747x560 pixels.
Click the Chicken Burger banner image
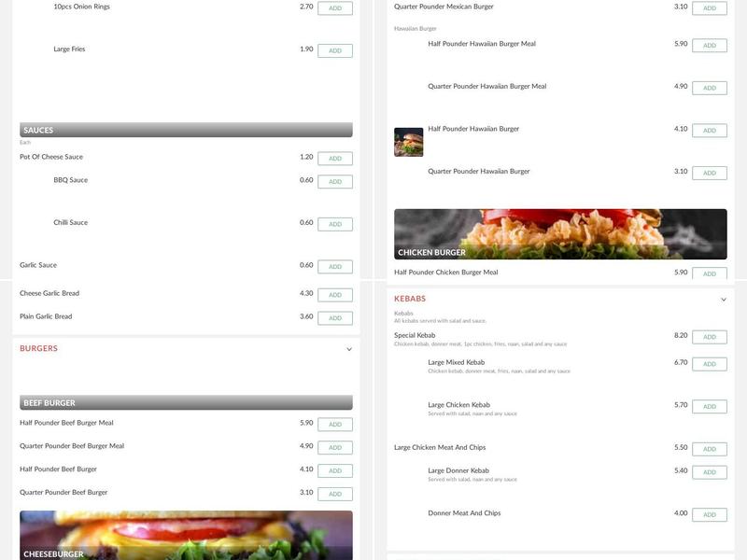(560, 231)
